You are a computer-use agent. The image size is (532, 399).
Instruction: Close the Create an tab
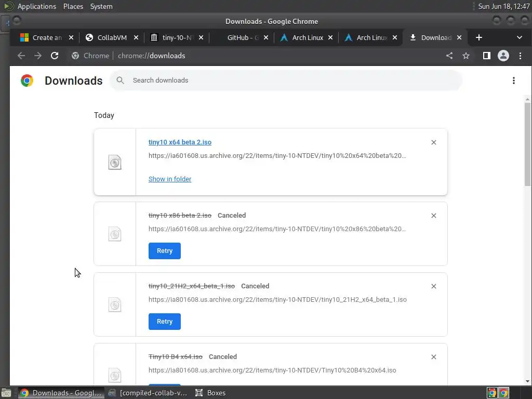pos(71,37)
